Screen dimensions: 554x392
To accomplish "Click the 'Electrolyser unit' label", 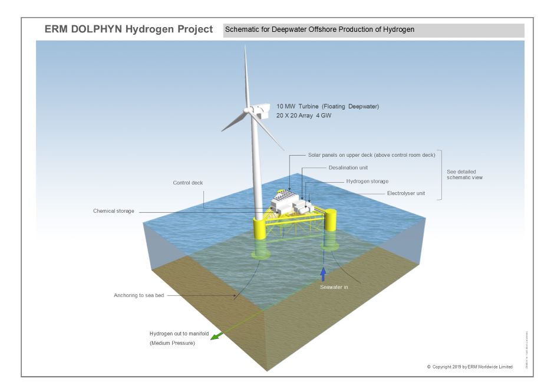I will (x=406, y=193).
